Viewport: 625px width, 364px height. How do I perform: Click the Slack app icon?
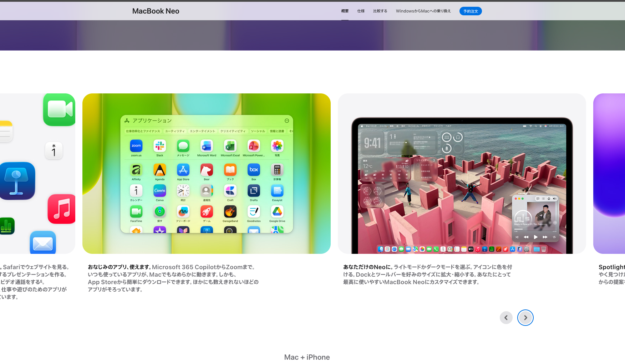point(159,146)
